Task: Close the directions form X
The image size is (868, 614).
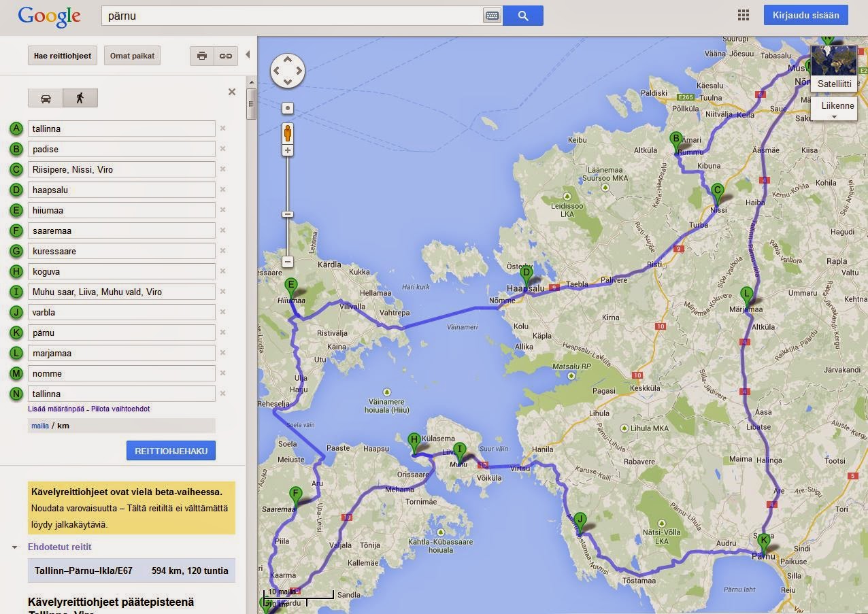Action: (x=232, y=92)
